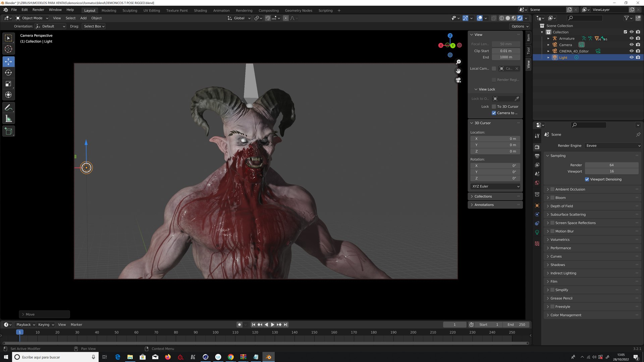The image size is (644, 362).
Task: Open the Object Mode dropdown
Action: (x=32, y=18)
